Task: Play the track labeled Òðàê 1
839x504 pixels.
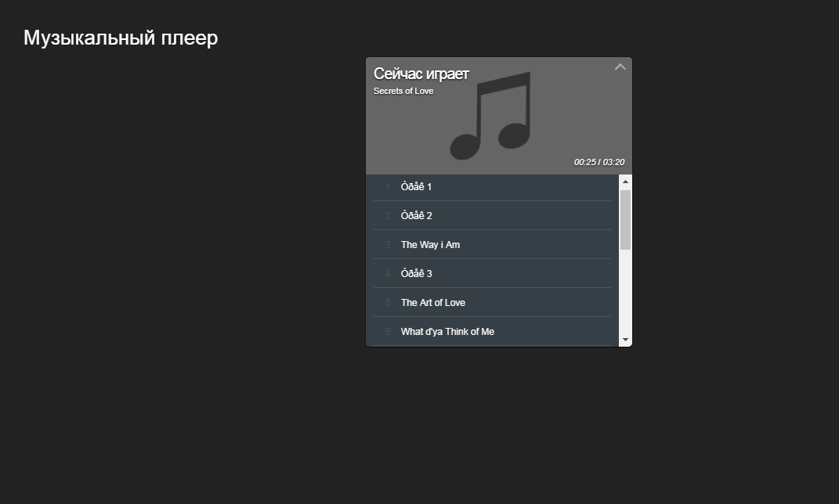Action: 416,187
